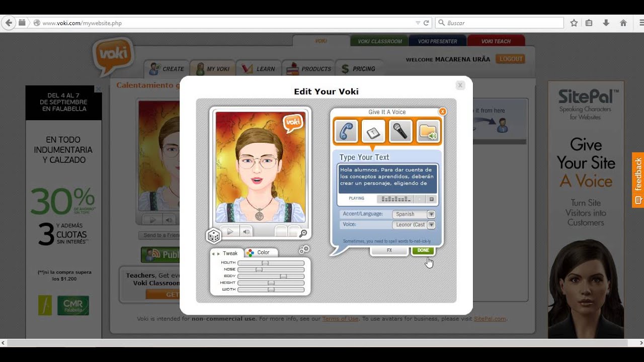
Task: Click inside the Type Your Text box
Action: click(x=387, y=178)
